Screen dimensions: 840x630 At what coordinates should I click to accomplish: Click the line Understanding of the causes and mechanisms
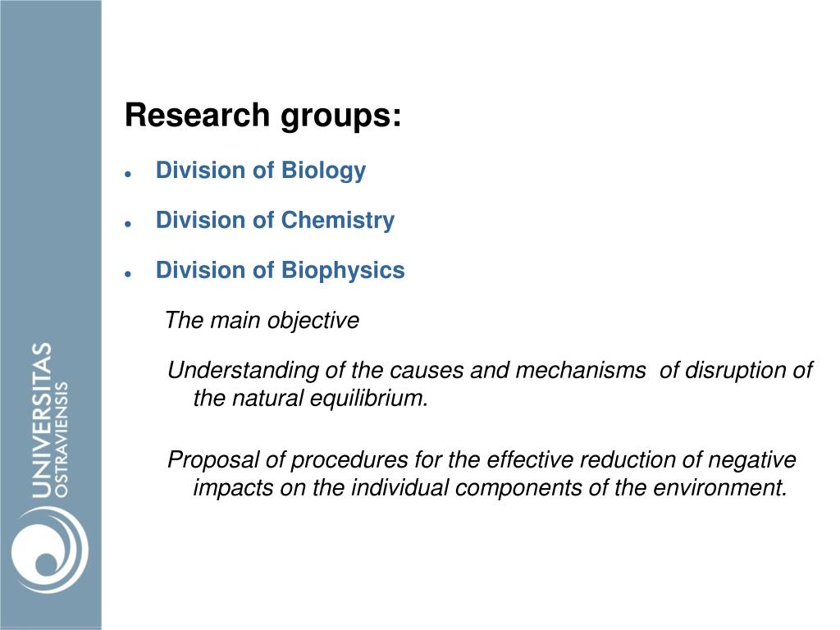click(x=490, y=370)
